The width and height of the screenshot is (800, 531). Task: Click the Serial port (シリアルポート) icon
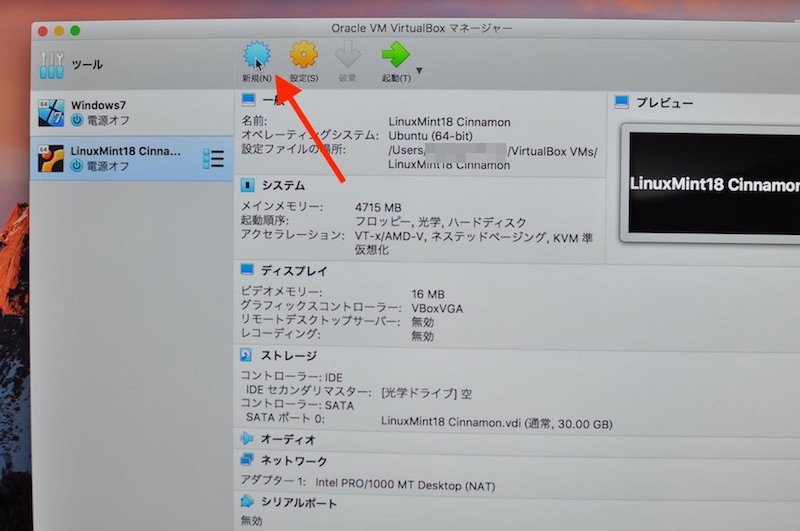(247, 501)
